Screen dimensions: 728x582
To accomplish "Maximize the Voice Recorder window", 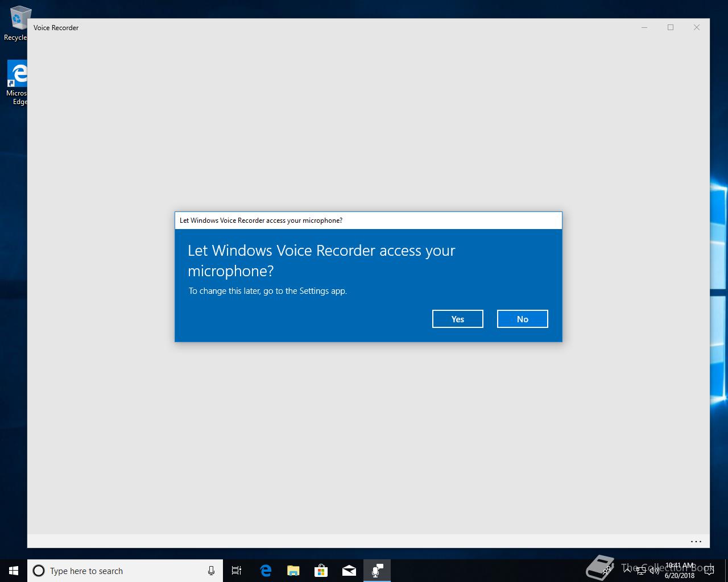I will coord(671,27).
